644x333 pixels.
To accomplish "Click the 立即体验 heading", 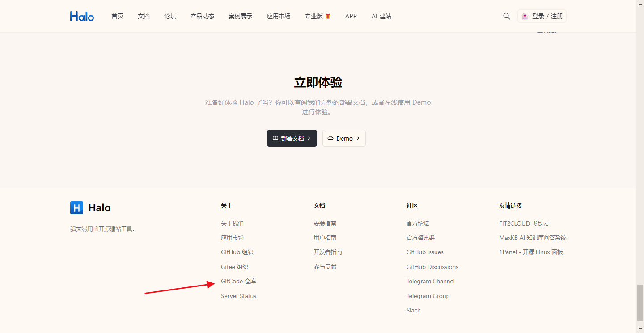I will 318,82.
